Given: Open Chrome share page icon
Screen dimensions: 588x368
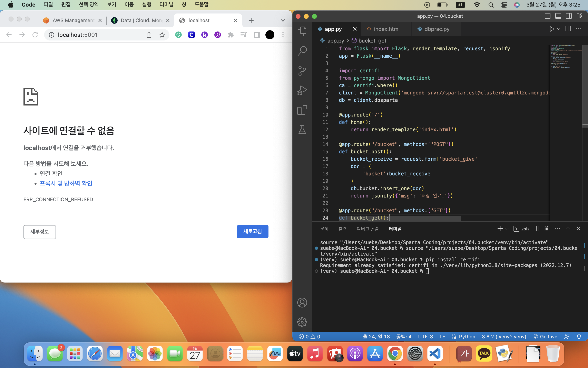Looking at the screenshot, I should [149, 35].
